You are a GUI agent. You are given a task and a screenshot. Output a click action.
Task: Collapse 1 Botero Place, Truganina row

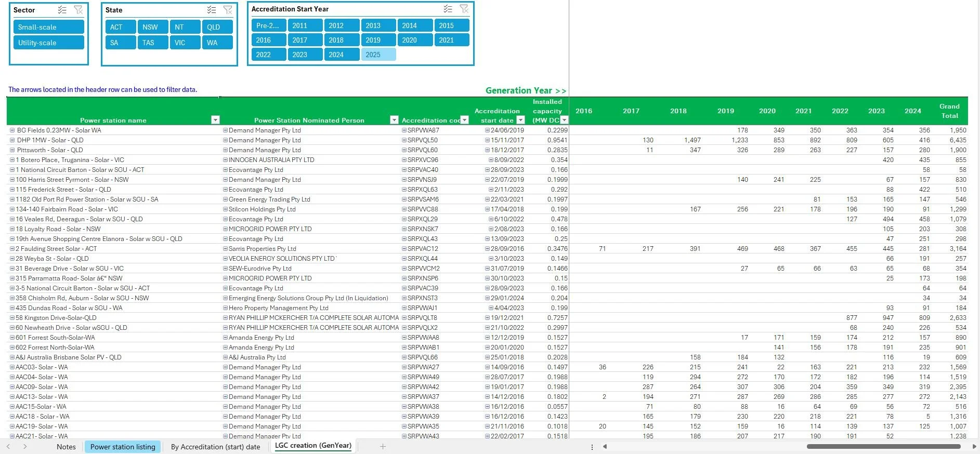click(12, 160)
